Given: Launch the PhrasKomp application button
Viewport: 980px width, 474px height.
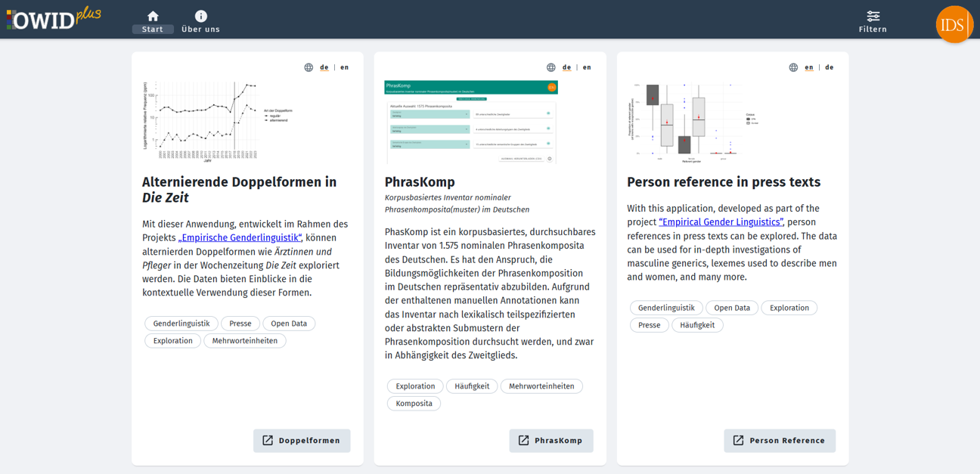Looking at the screenshot, I should coord(550,441).
